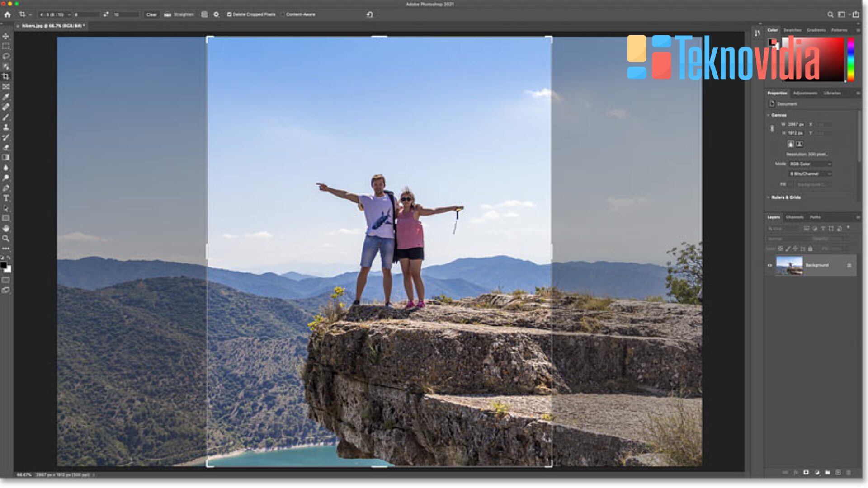Image resolution: width=868 pixels, height=488 pixels.
Task: Swap crop width and height values
Action: [x=106, y=14]
